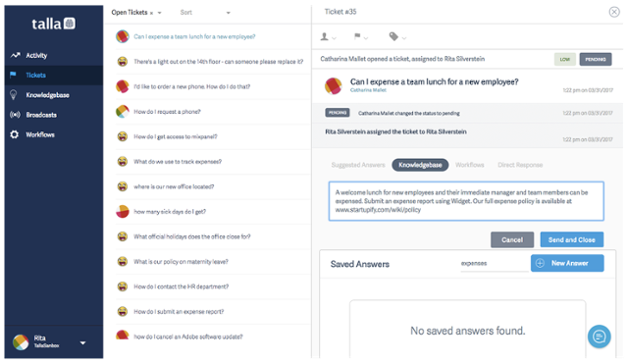Click Send and Close
This screenshot has width=628, height=364.
pos(571,239)
